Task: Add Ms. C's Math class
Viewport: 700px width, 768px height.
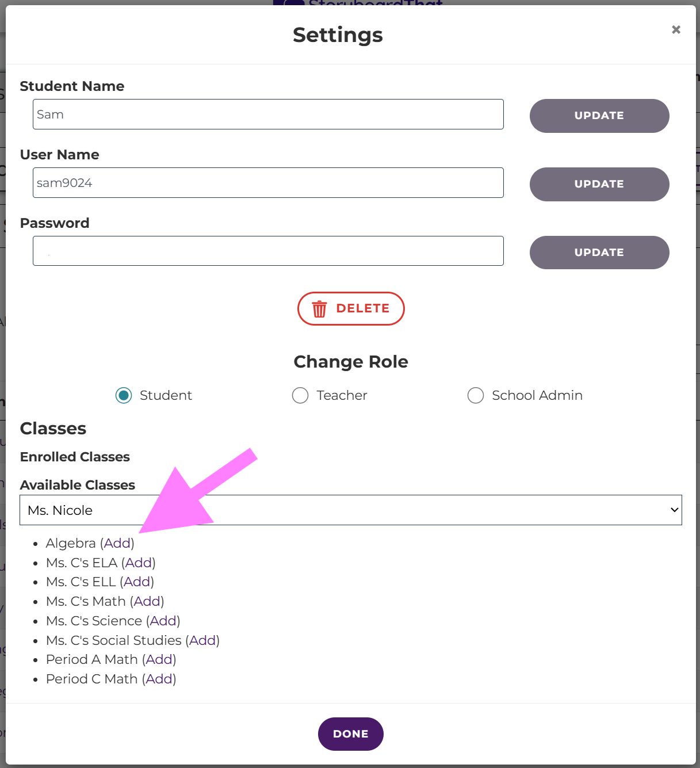Action: [147, 601]
